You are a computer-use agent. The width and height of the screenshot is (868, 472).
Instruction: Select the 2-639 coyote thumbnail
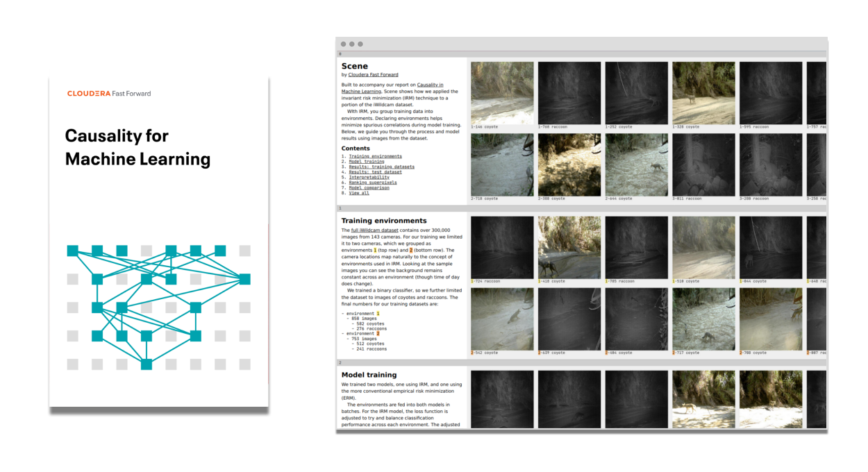pyautogui.click(x=569, y=319)
